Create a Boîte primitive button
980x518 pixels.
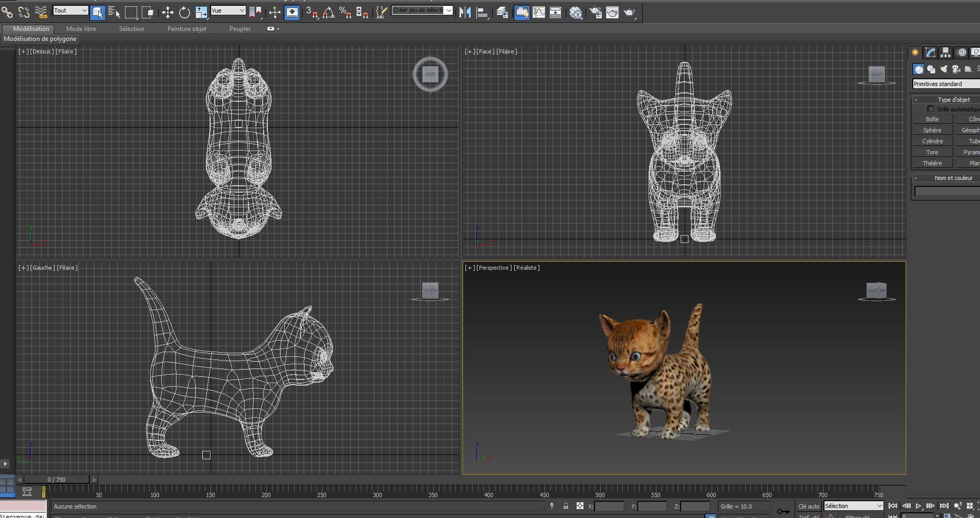pos(932,119)
